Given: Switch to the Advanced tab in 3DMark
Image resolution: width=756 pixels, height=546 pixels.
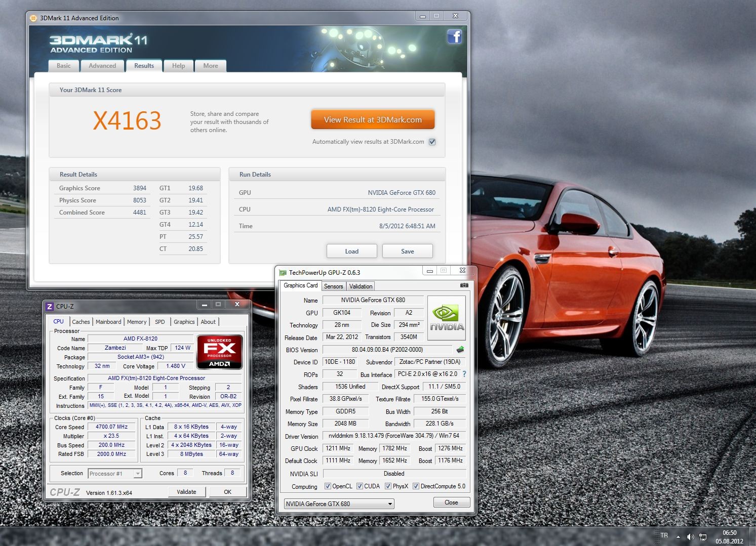Looking at the screenshot, I should 102,66.
